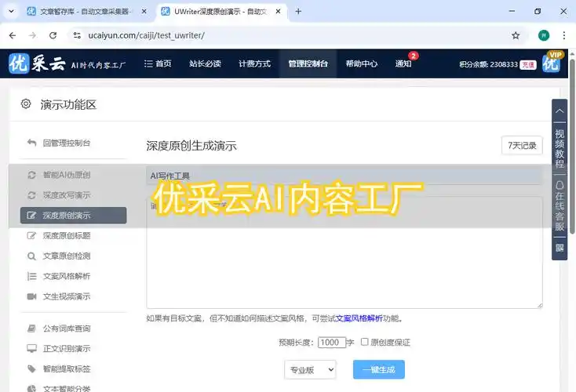Click the pie chart icon beside 文本智能分类
The width and height of the screenshot is (576, 392).
tap(32, 388)
